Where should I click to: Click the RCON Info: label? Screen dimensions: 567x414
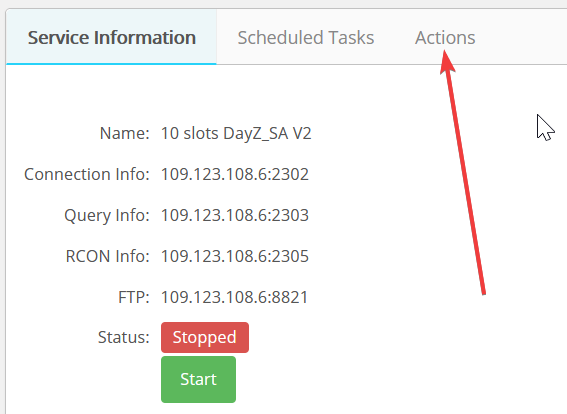(107, 256)
